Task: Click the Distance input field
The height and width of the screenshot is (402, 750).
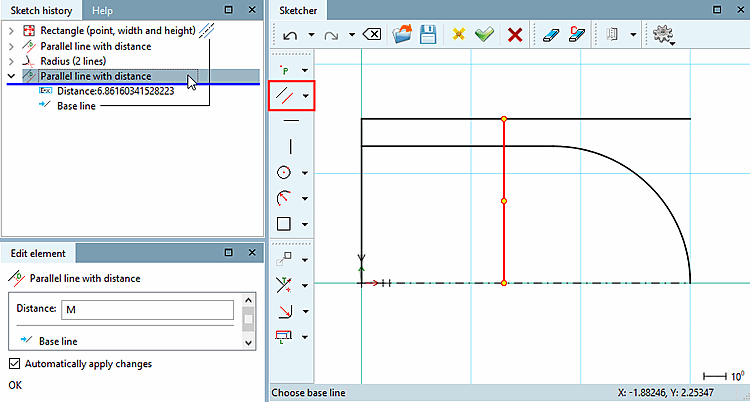Action: [147, 310]
